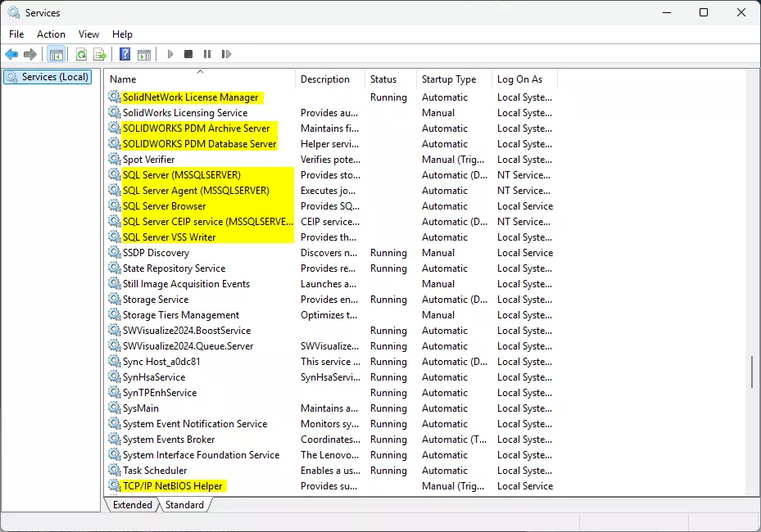Click the vertical scrollbar thumb
761x532 pixels.
tap(752, 372)
